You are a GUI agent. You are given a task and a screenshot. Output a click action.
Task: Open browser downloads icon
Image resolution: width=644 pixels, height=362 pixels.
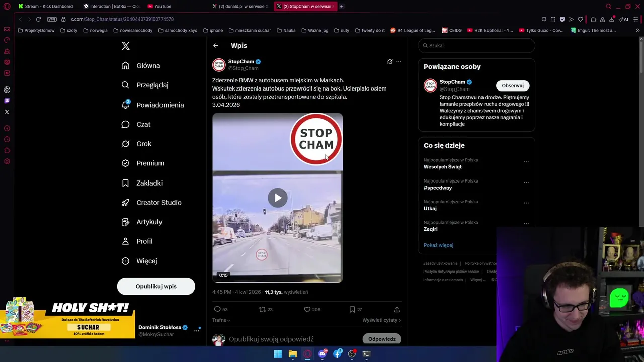[x=611, y=19]
